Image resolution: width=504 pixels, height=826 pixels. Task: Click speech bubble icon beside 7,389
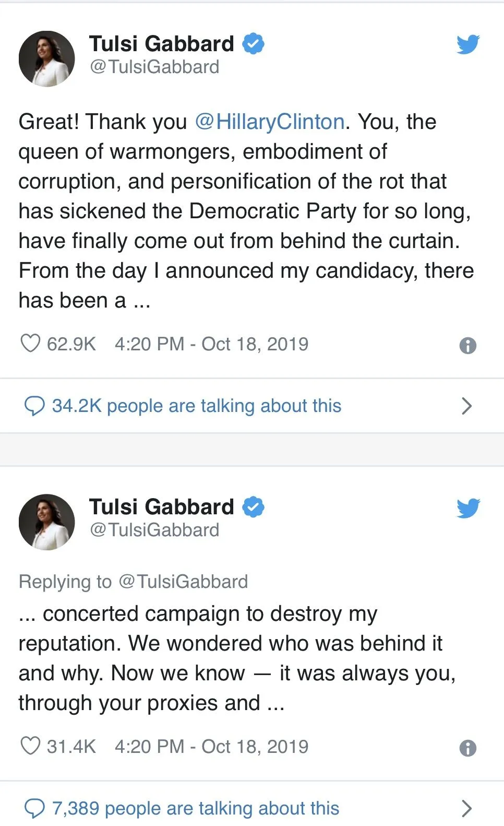click(34, 808)
